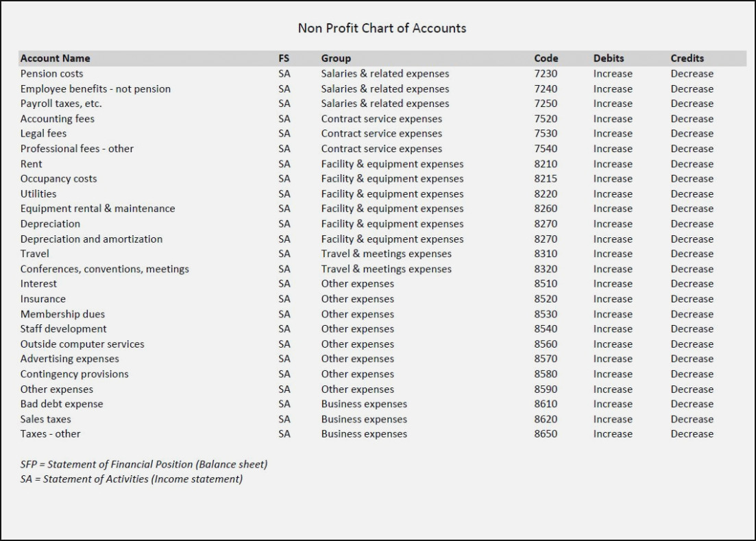Select the "Group" column header
Viewport: 756px width, 541px height.
tap(336, 58)
